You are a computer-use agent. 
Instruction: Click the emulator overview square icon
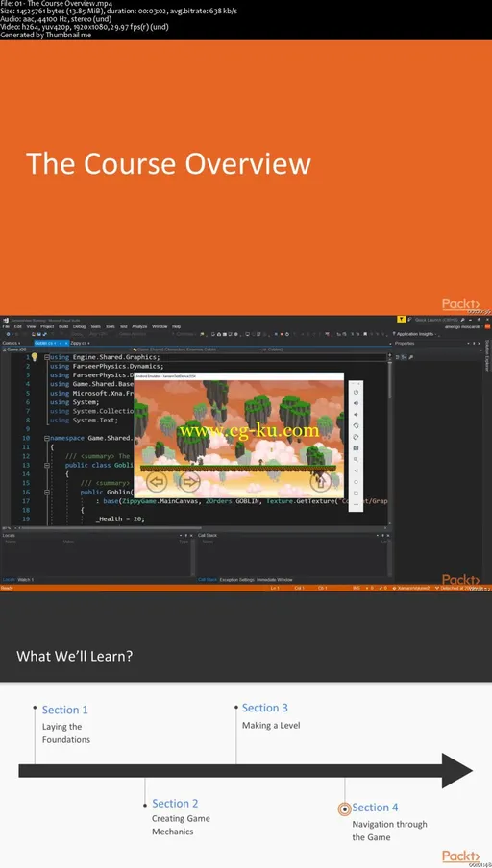click(x=356, y=494)
